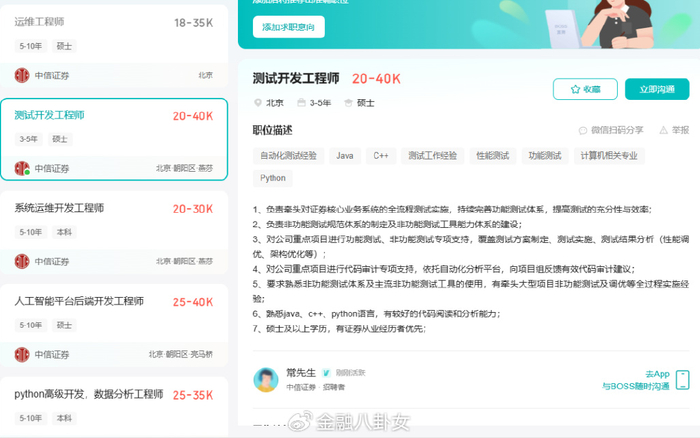Click the 添加求职意向 button in banner
700x438 pixels.
point(288,27)
